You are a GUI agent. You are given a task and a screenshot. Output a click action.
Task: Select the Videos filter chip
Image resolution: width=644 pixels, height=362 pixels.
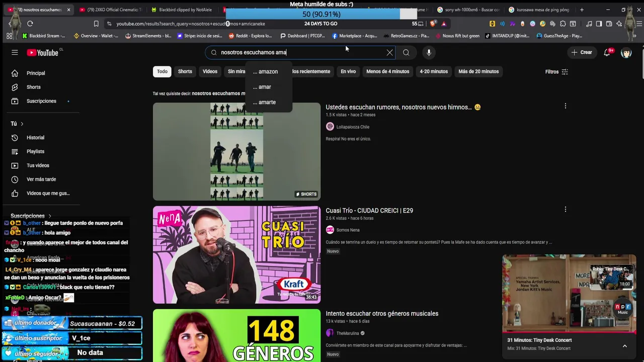click(x=210, y=71)
